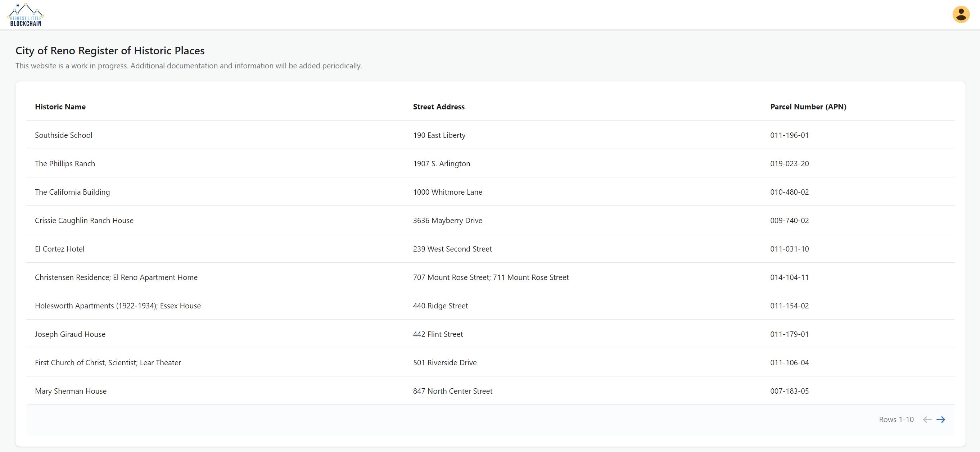Open the Southside School entry
The width and height of the screenshot is (980, 452).
pyautogui.click(x=64, y=135)
